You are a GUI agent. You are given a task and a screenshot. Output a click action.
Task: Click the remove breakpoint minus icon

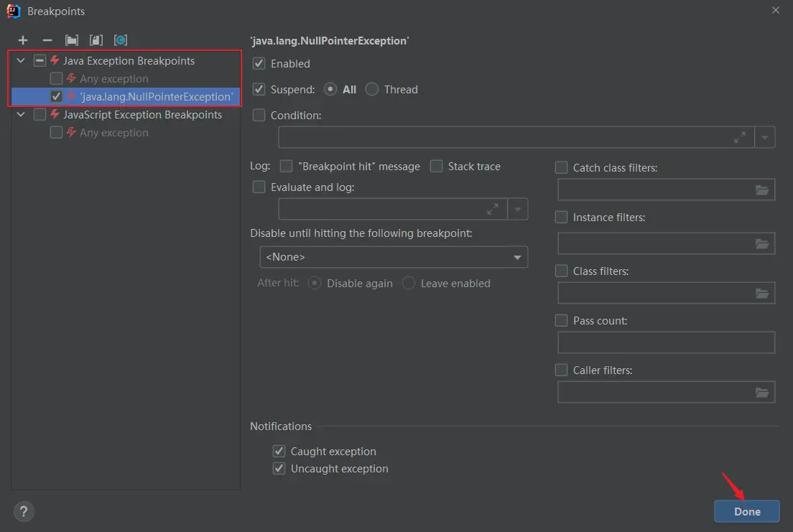[47, 40]
